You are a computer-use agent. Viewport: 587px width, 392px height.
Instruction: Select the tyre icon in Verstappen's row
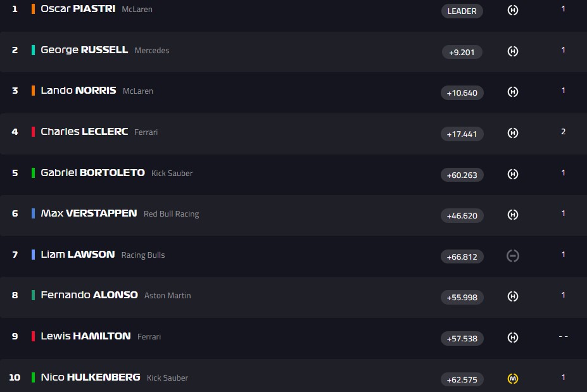(x=513, y=215)
